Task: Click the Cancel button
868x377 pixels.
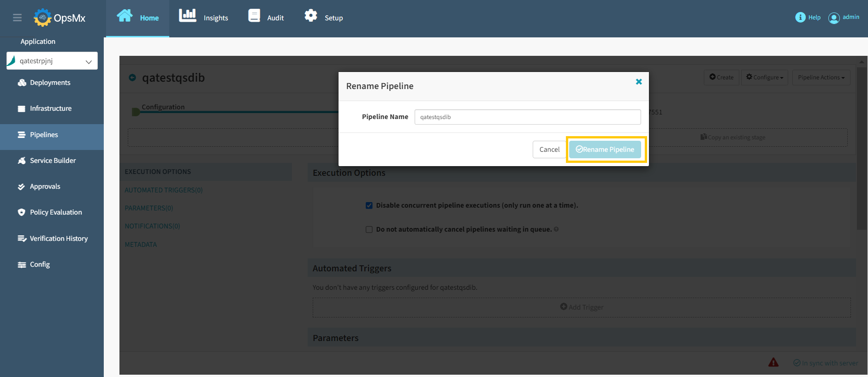Action: pyautogui.click(x=549, y=150)
